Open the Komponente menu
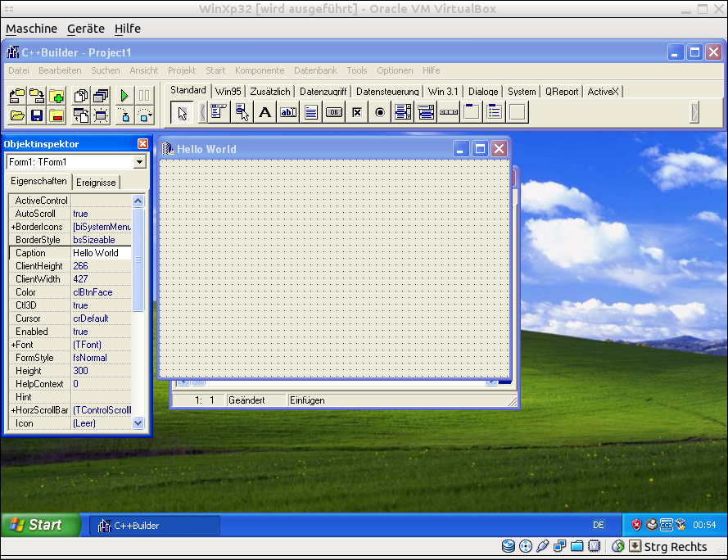Viewport: 728px width, 560px height. [260, 70]
